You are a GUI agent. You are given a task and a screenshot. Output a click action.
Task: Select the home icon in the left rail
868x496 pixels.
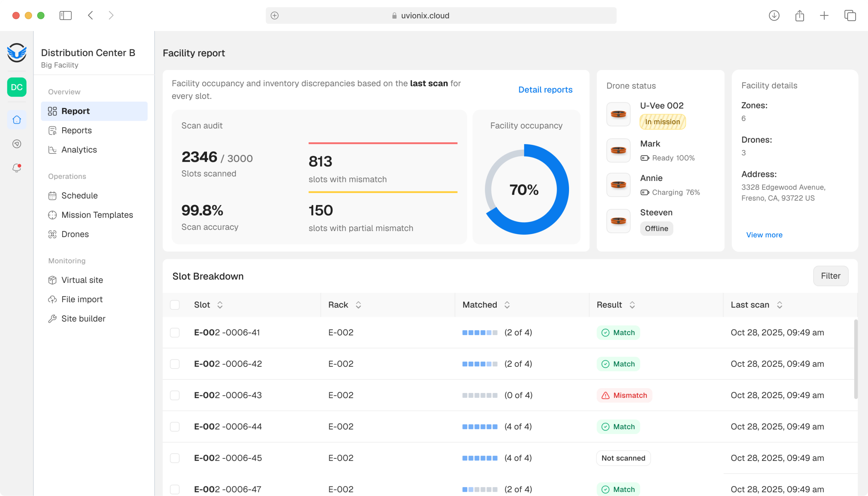pyautogui.click(x=17, y=120)
